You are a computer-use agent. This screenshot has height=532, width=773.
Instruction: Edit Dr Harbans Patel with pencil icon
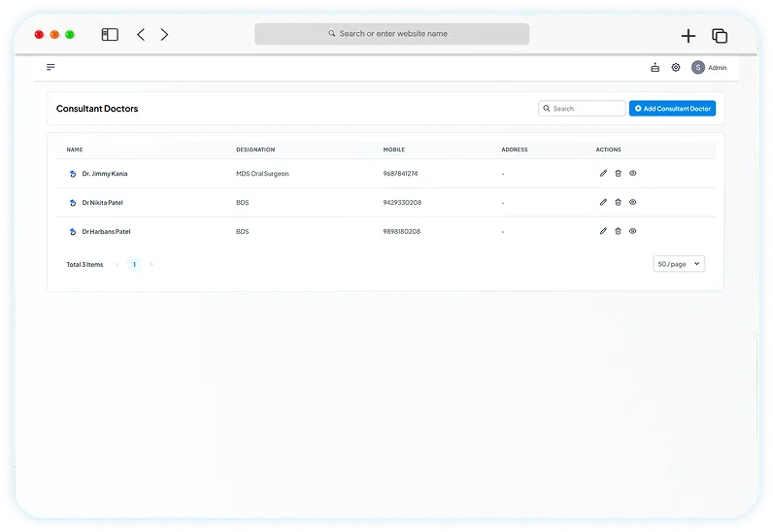tap(603, 231)
